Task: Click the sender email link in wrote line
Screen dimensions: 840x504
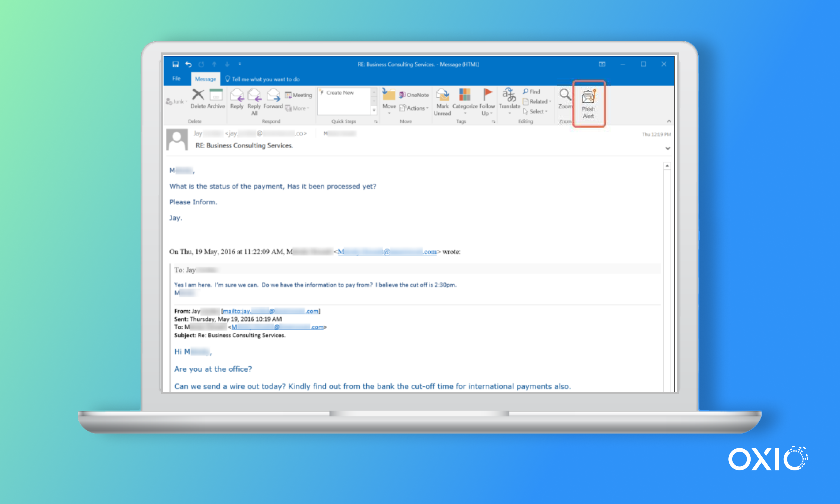Action: tap(387, 252)
